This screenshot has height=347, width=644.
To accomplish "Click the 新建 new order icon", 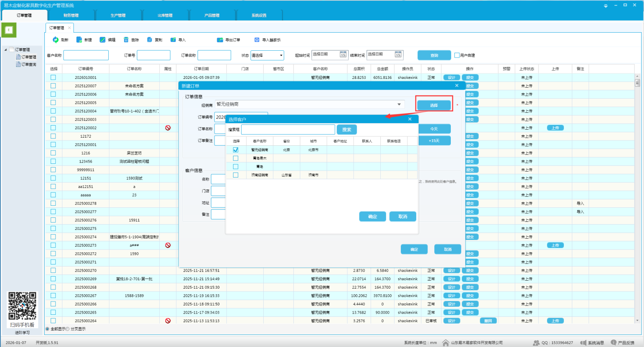I will [x=79, y=40].
